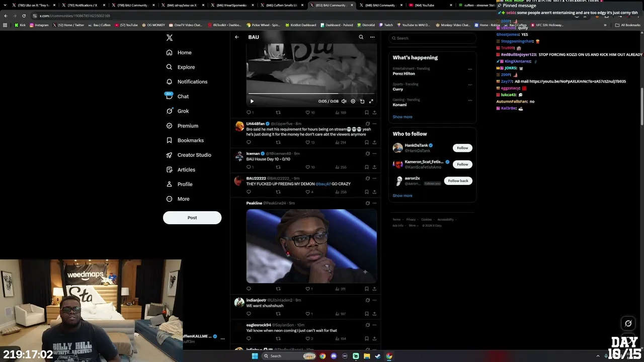Repost the Peakline image post
644x362 pixels.
click(278, 289)
